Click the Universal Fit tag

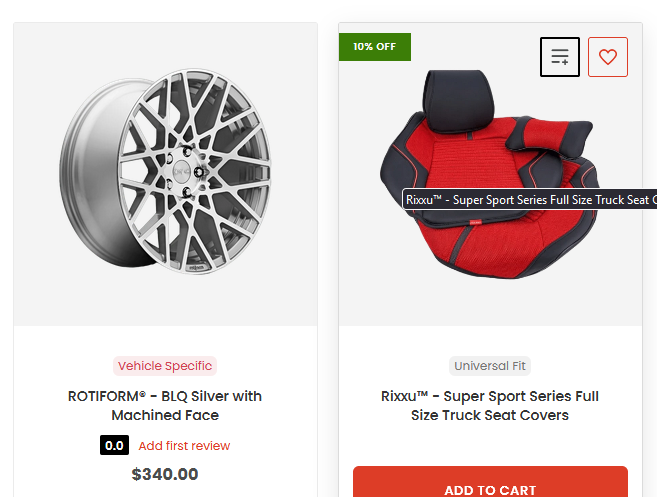click(x=490, y=366)
